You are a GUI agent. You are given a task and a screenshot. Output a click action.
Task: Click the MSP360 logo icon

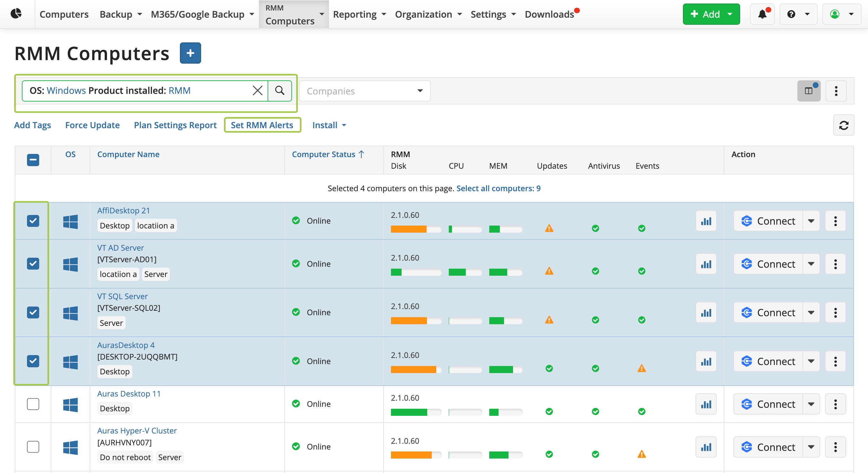[x=16, y=13]
